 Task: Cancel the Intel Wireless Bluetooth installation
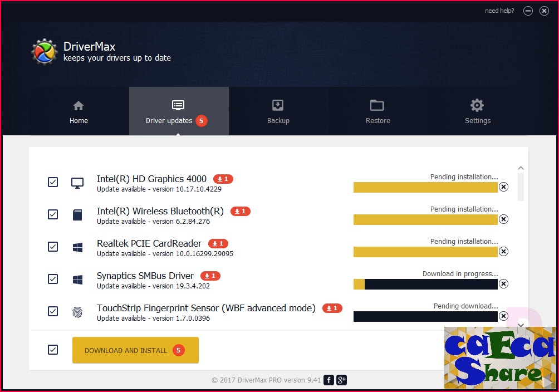click(503, 219)
